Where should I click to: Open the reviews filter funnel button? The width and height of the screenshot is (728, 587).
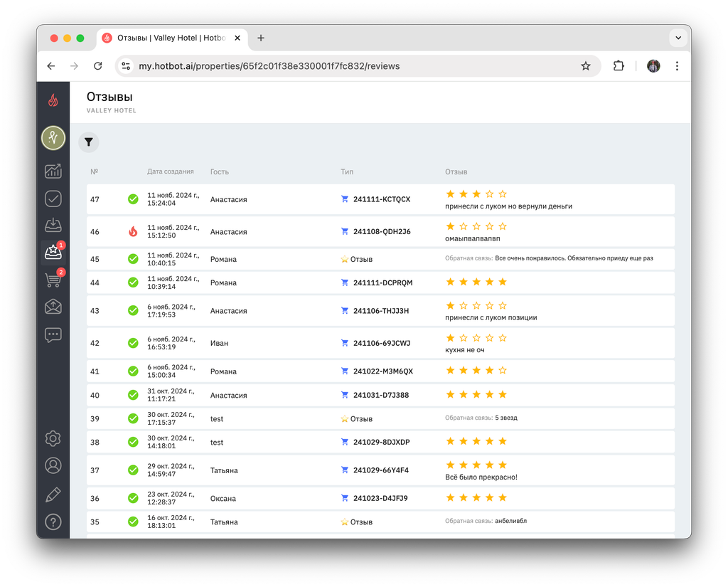89,142
